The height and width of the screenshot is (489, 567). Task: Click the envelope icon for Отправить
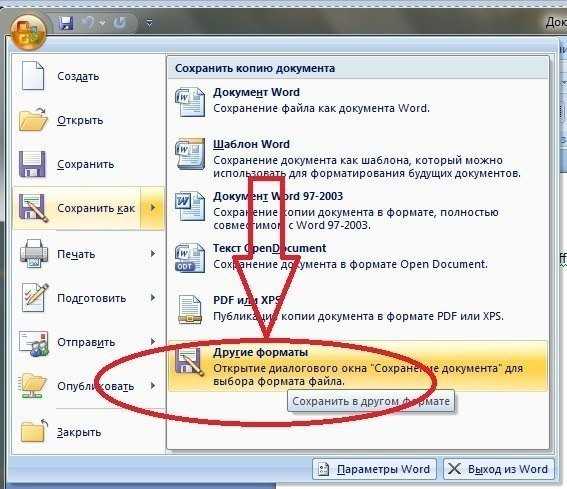tap(34, 343)
